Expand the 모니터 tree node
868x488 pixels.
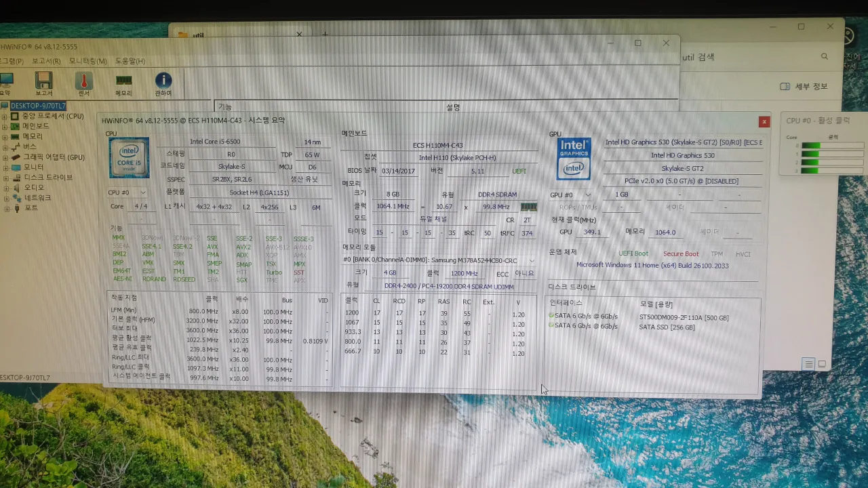(5, 167)
